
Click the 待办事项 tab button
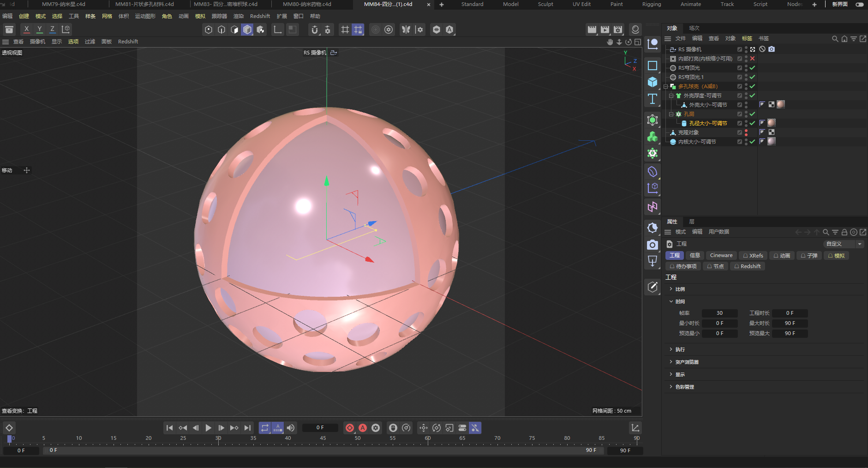coord(683,266)
